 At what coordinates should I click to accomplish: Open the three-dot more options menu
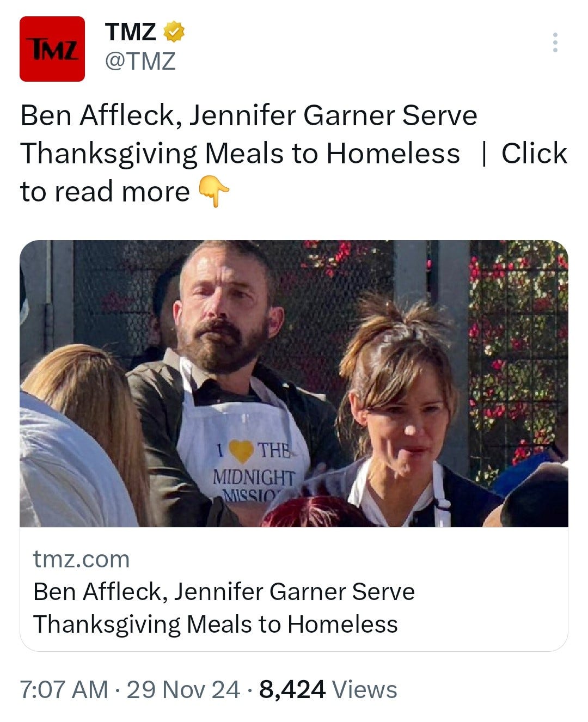pos(555,42)
